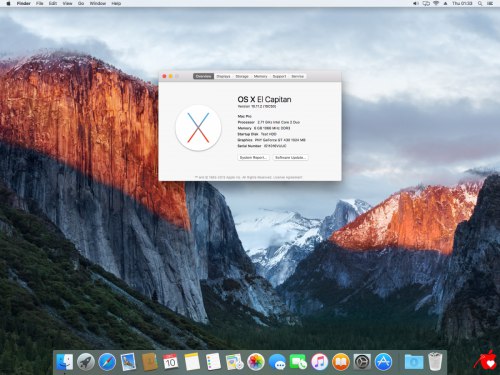Open the Mail stamp icon in Dock
Screen dimensions: 500x375
(x=128, y=362)
